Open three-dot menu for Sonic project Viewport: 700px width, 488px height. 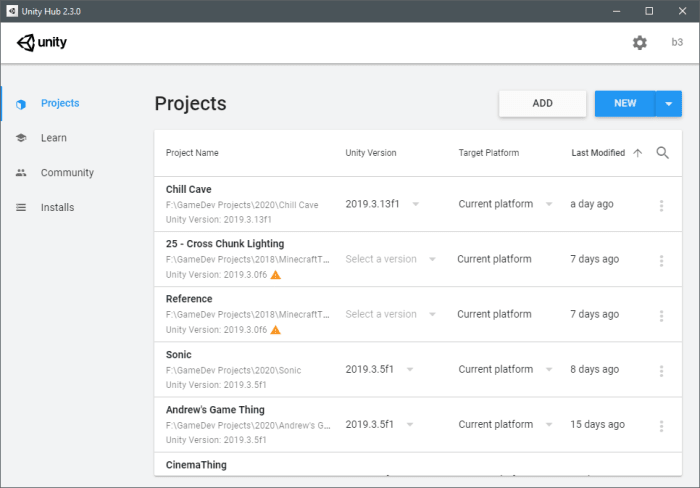coord(661,371)
